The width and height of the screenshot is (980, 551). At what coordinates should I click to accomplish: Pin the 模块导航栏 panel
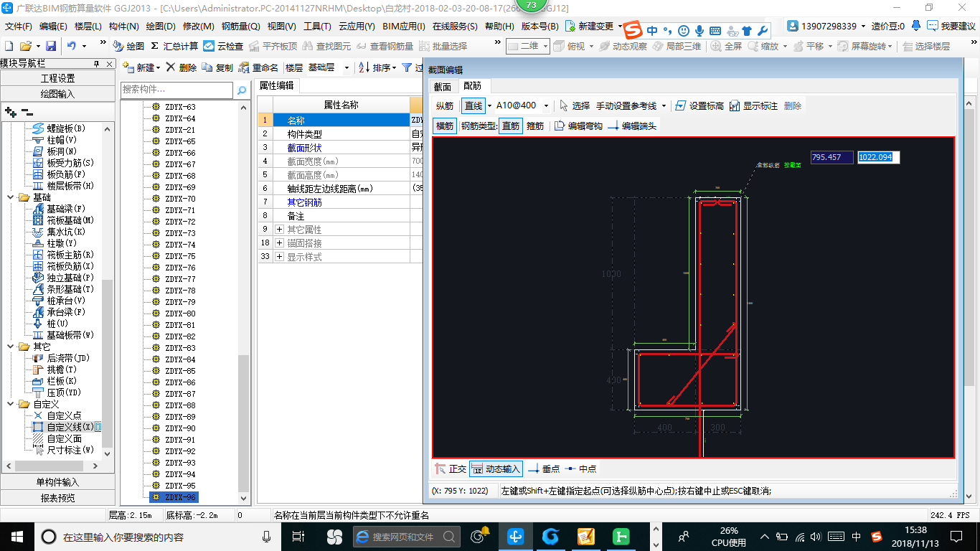click(96, 63)
